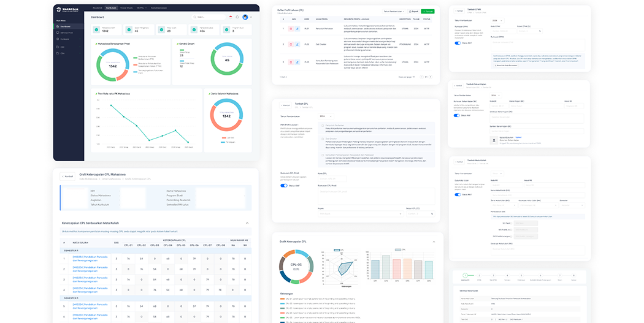Click Kembali in Tambah CPMK form
Image resolution: width=644 pixels, height=323 pixels.
[459, 10]
